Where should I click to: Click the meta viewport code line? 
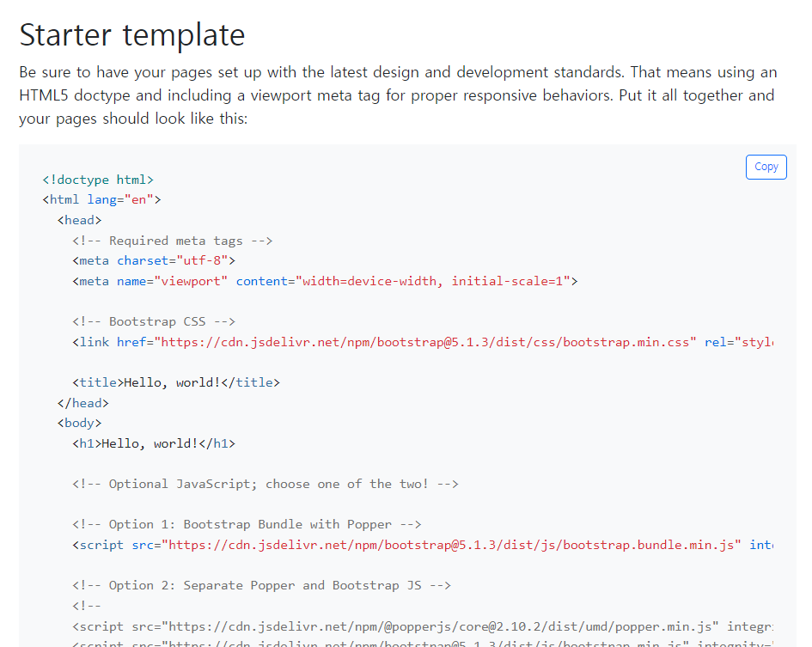point(325,281)
